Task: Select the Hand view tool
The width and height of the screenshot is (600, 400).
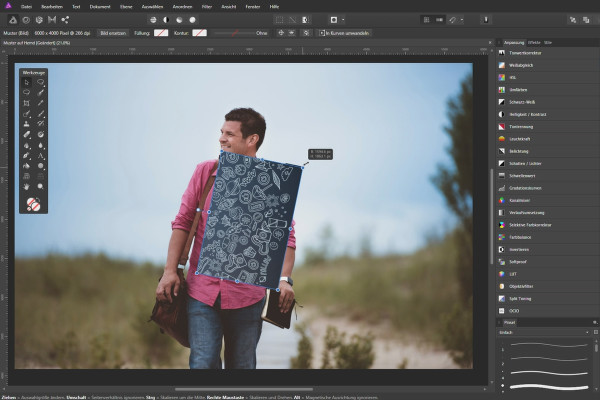Action: tap(26, 186)
